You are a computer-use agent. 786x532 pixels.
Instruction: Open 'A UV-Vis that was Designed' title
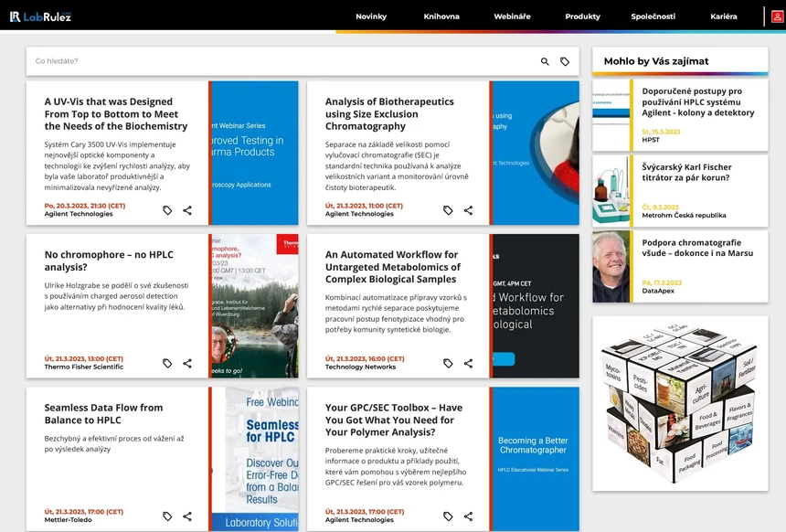pyautogui.click(x=116, y=114)
